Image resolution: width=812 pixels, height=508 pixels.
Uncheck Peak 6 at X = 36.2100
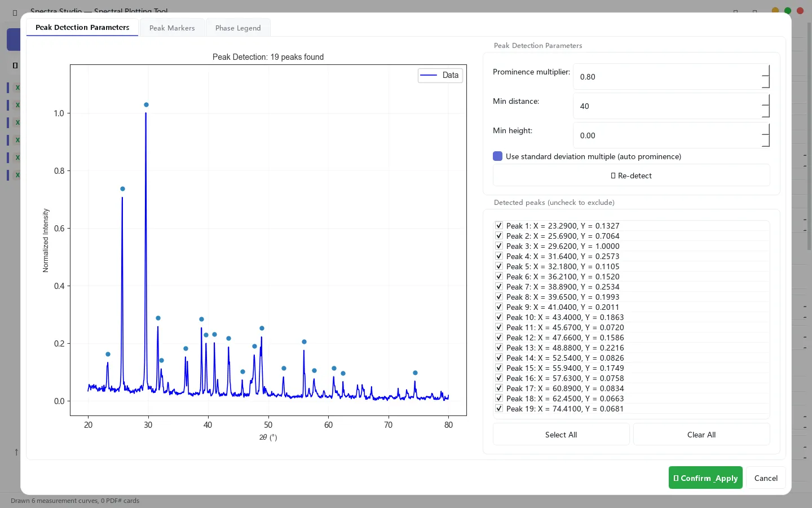tap(499, 276)
